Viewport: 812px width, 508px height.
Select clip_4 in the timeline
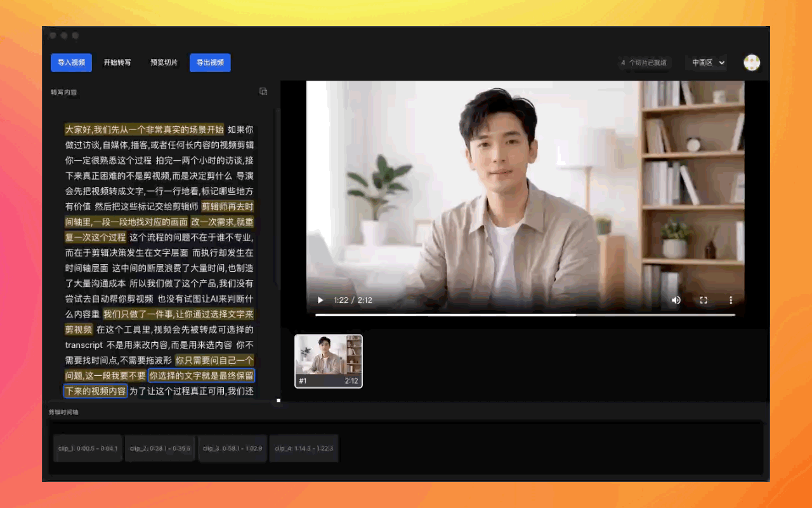(x=304, y=448)
